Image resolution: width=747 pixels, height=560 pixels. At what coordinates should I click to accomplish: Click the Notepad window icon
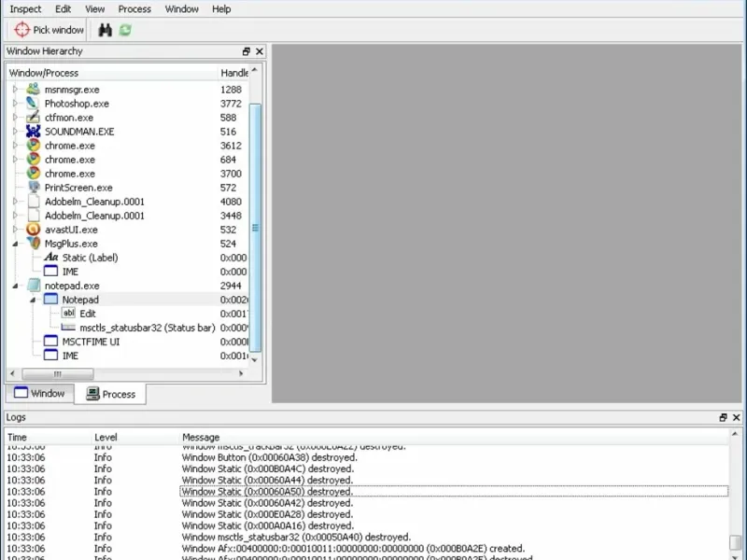coord(50,299)
